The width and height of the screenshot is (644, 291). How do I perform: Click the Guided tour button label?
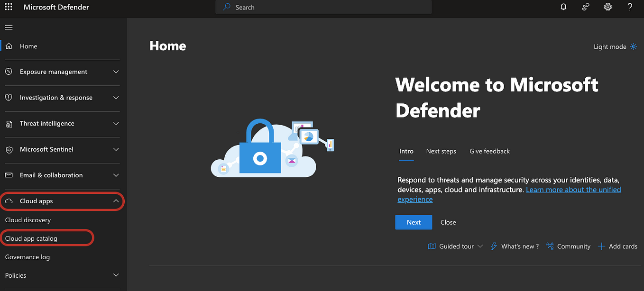456,246
